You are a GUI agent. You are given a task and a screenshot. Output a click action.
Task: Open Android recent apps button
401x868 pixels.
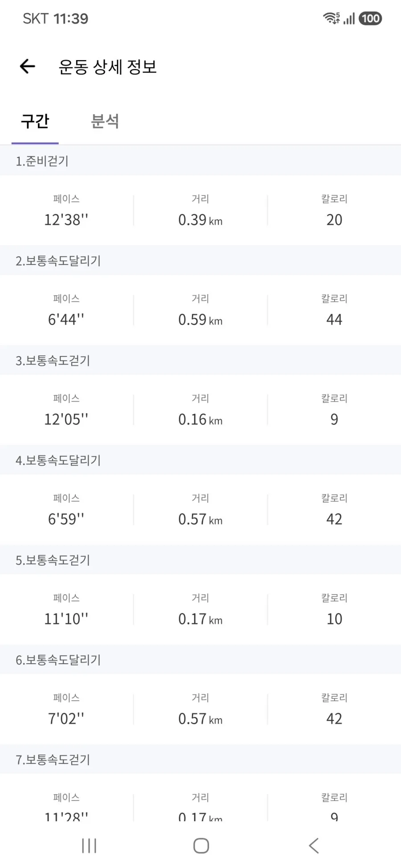[89, 845]
